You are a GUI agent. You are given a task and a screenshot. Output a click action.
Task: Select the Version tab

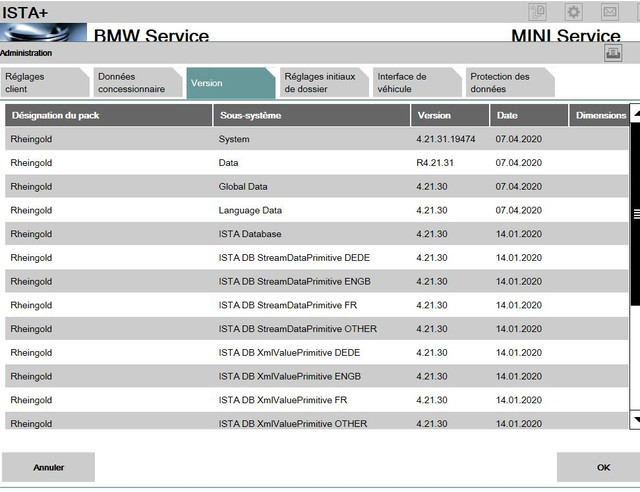pos(231,83)
